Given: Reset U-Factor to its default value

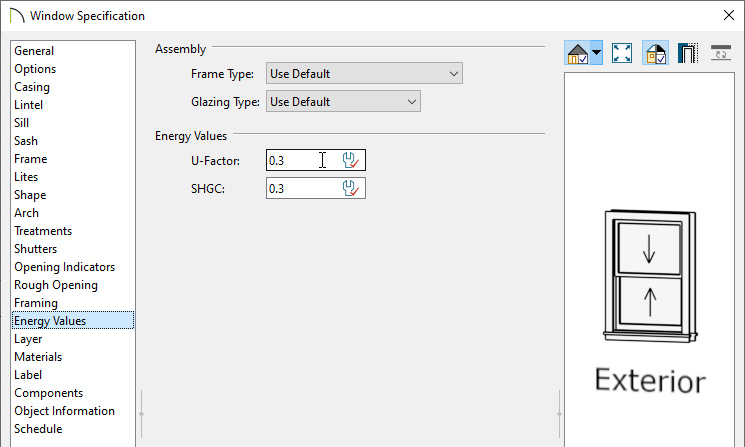Looking at the screenshot, I should click(x=351, y=161).
